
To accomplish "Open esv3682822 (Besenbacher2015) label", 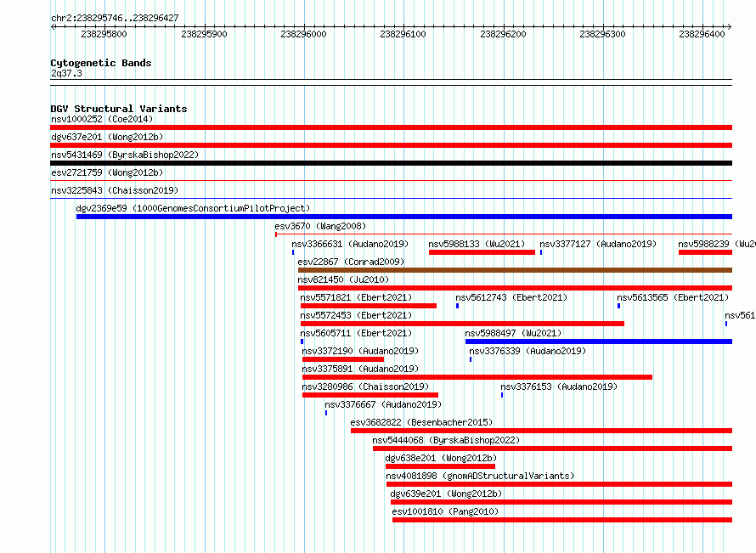I will coord(422,422).
